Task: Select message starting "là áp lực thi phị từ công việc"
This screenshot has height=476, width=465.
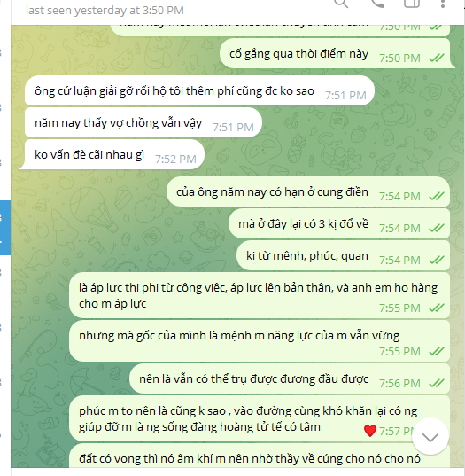Action: tap(260, 296)
